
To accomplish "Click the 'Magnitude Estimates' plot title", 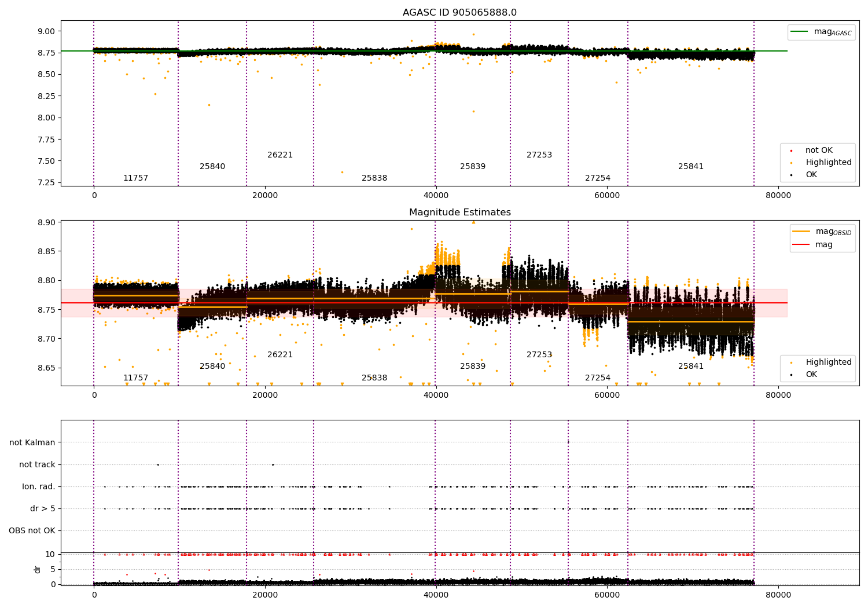I will (x=459, y=213).
